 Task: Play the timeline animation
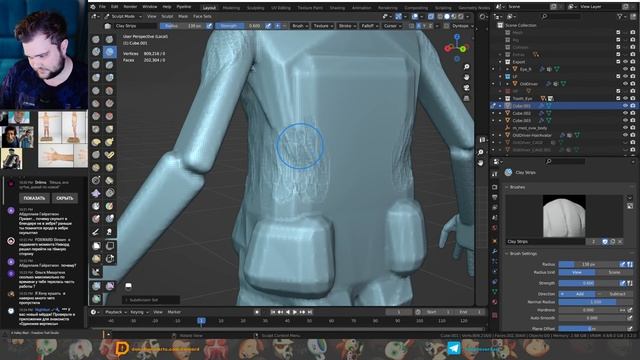[x=295, y=312]
